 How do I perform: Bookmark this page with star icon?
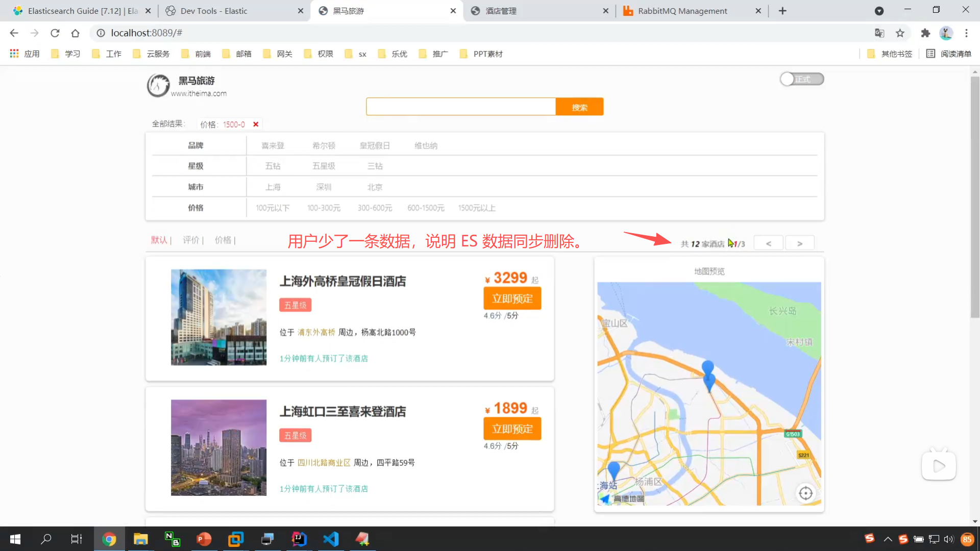(x=900, y=33)
